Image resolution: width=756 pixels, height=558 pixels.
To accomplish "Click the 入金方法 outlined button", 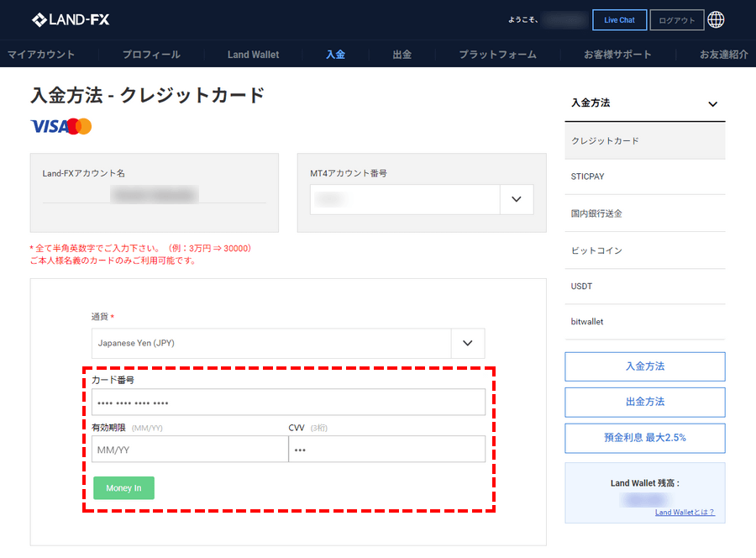I will [x=644, y=366].
